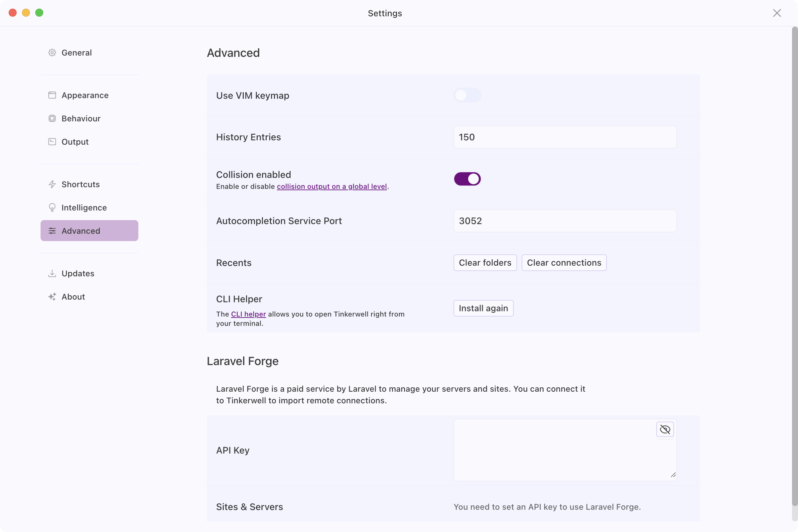Click the 'Use VIM keymap' label
The width and height of the screenshot is (798, 532).
pos(253,96)
